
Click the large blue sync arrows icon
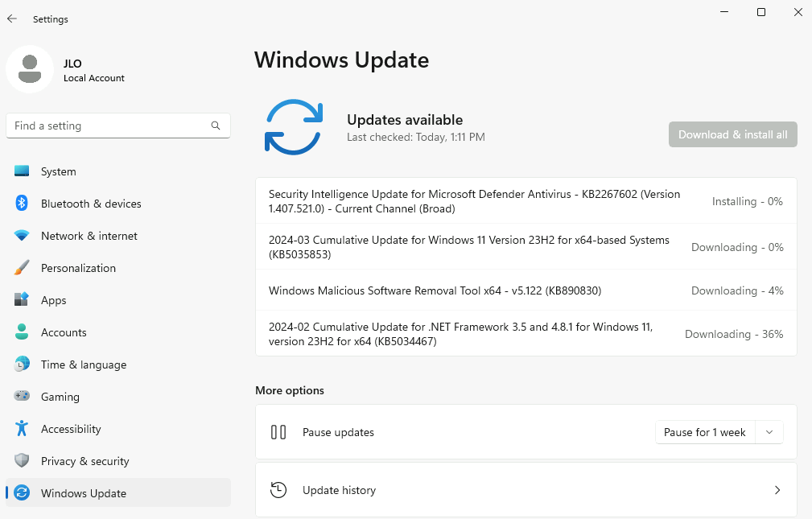[x=294, y=127]
